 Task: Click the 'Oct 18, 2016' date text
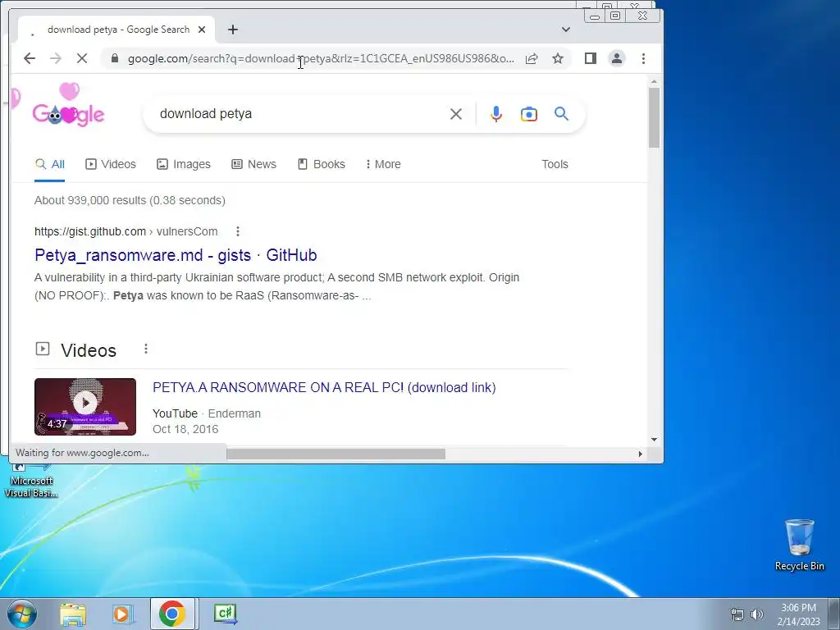pos(185,429)
